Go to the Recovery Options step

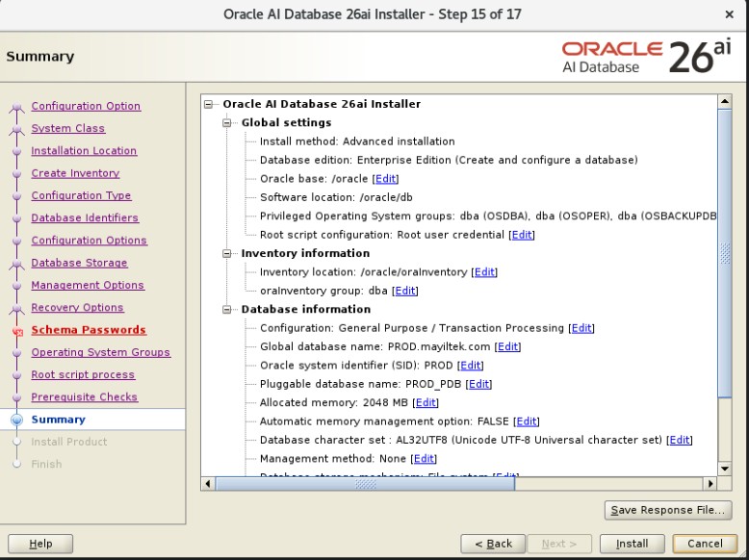[x=77, y=308]
